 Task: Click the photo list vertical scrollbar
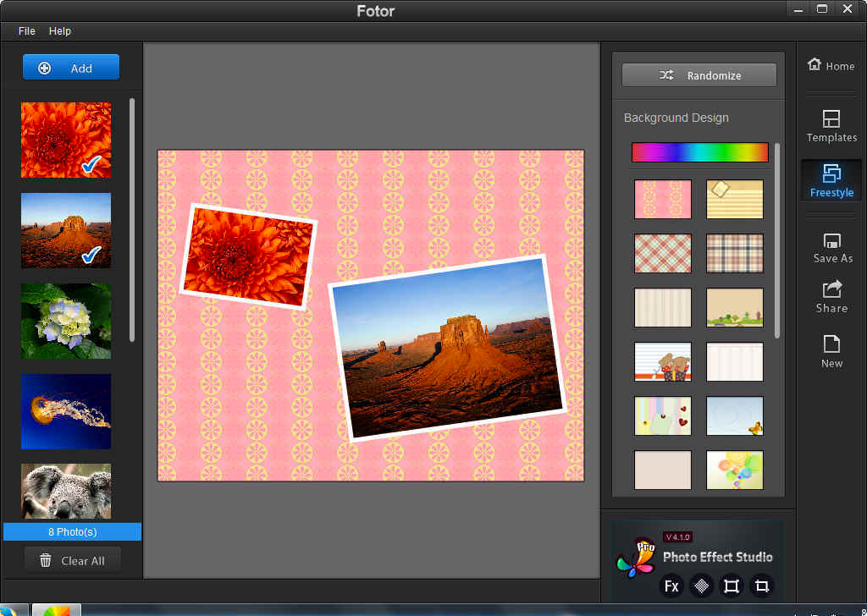point(132,220)
